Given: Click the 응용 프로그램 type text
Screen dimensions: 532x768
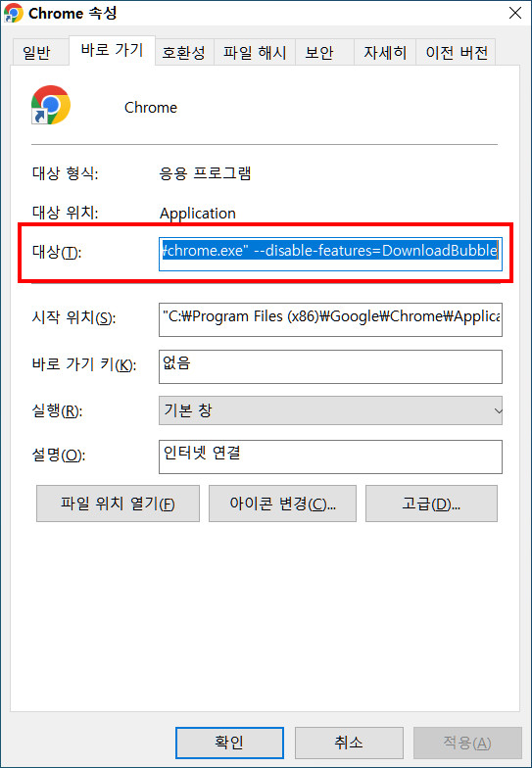Looking at the screenshot, I should coord(206,173).
